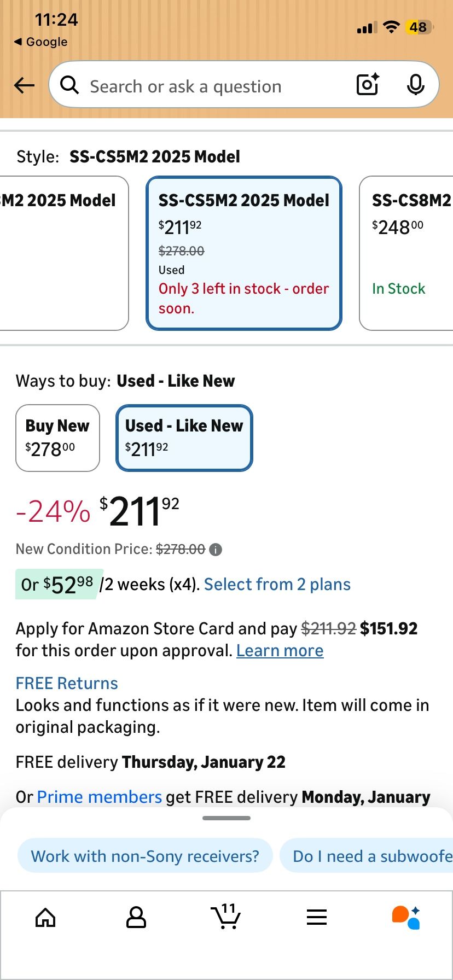Open the hamburger menu icon
453x980 pixels.
tap(317, 918)
